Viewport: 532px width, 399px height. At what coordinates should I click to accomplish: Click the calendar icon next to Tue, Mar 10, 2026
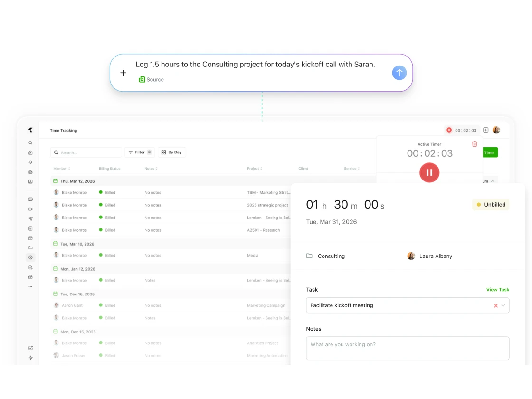tap(55, 244)
